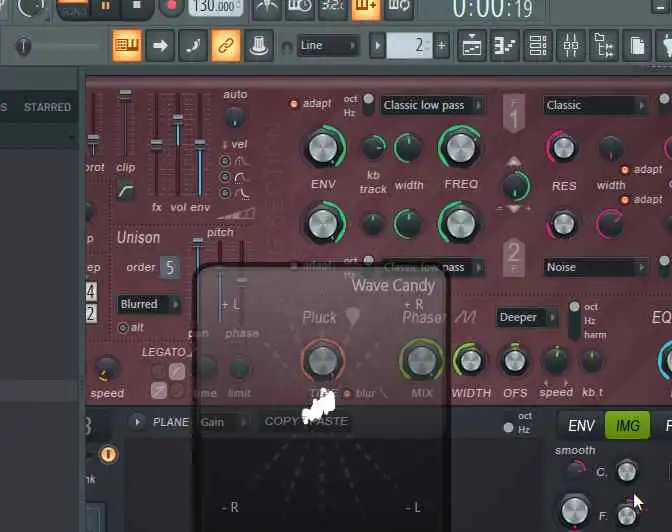Add a new pattern with plus button

pos(441,45)
